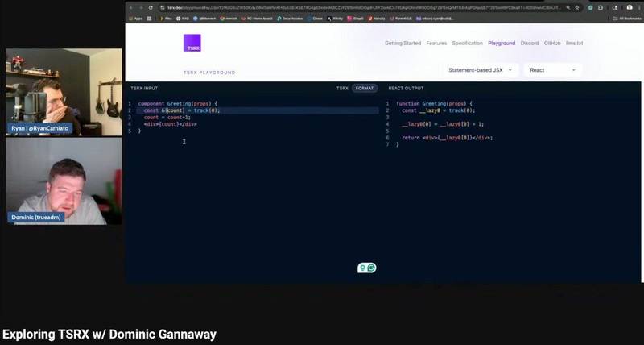The width and height of the screenshot is (644, 345).
Task: Click the TSRX INPUT panel header
Action: [x=144, y=89]
